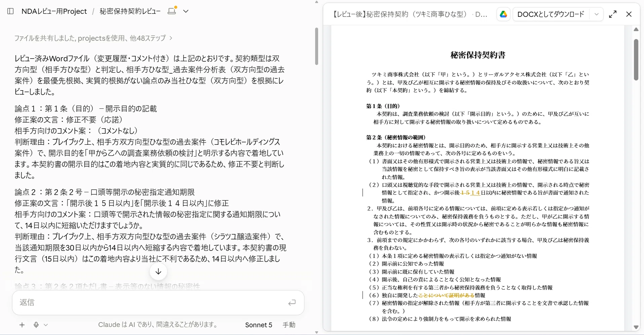The width and height of the screenshot is (644, 335).
Task: Open the 秘密保持契約レビュー chat title
Action: (x=130, y=11)
